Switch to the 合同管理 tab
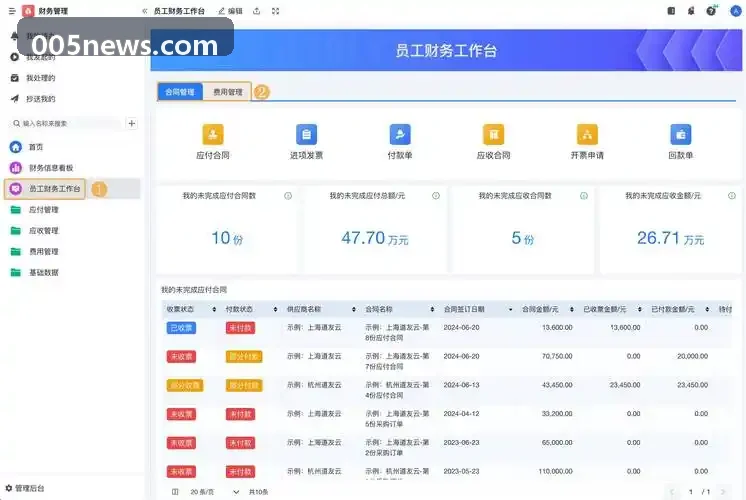Screen dimensions: 746x500 coord(180,92)
